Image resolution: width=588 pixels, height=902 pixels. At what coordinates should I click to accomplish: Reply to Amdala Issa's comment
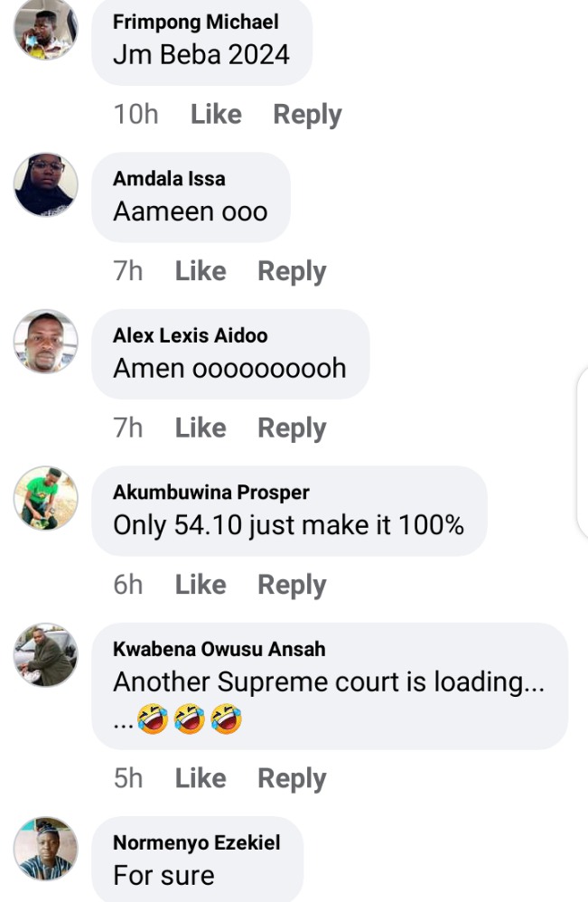point(292,271)
